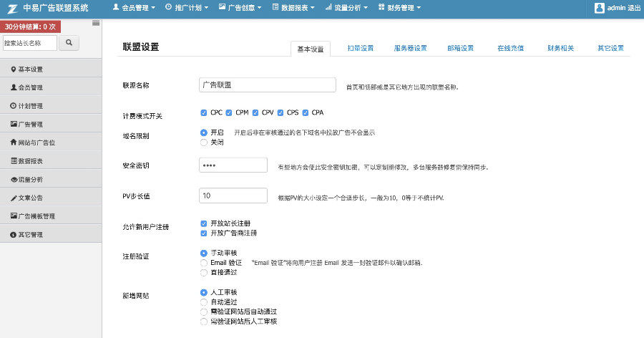Click the 30分钟结算 red badge button
Viewport: 644px width, 338px height.
pyautogui.click(x=30, y=26)
